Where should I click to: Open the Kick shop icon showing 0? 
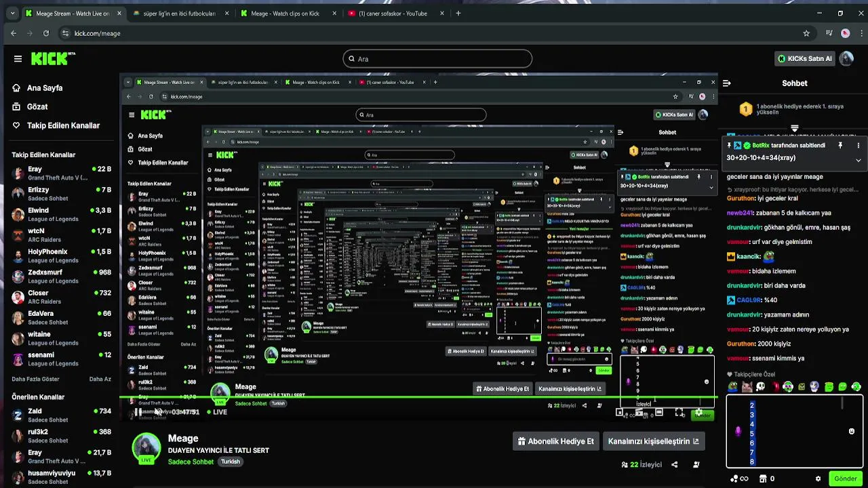click(766, 479)
